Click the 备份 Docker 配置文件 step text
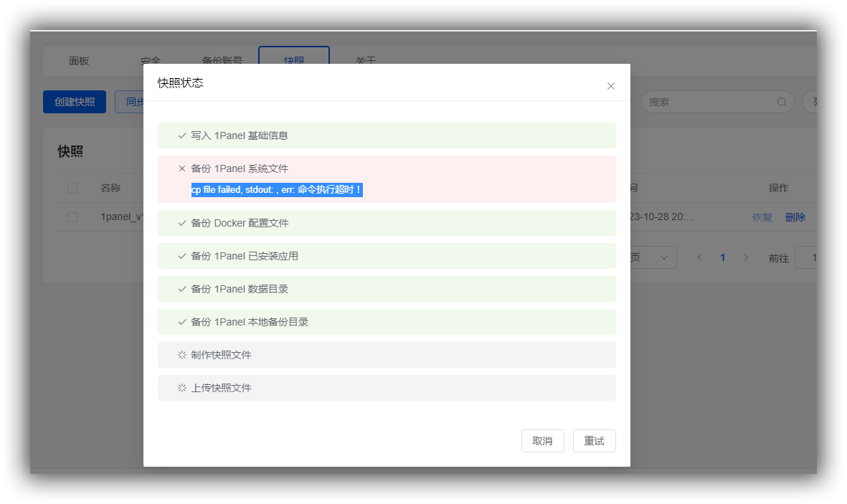 240,223
